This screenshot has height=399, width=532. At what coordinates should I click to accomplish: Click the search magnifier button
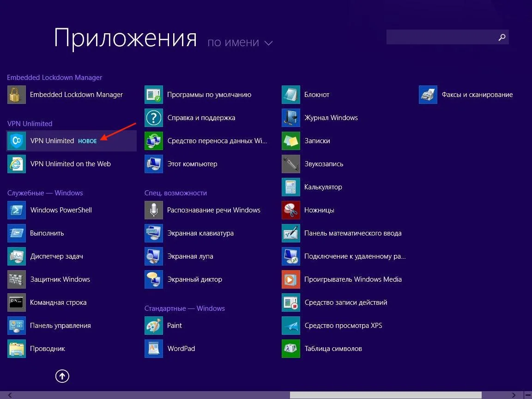(502, 37)
